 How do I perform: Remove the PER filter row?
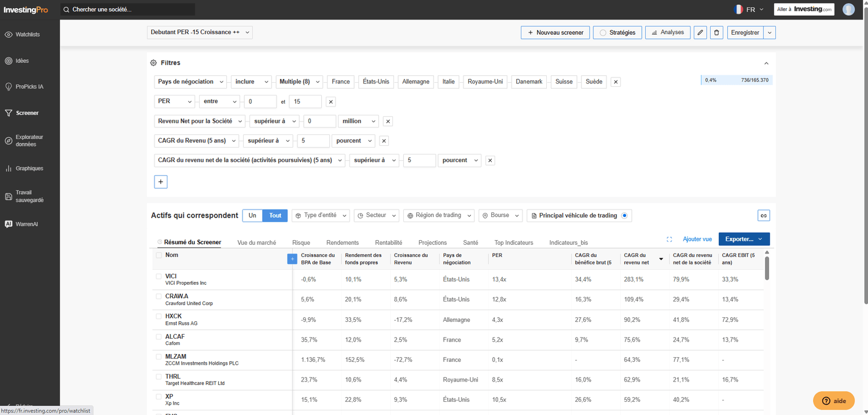click(x=331, y=102)
